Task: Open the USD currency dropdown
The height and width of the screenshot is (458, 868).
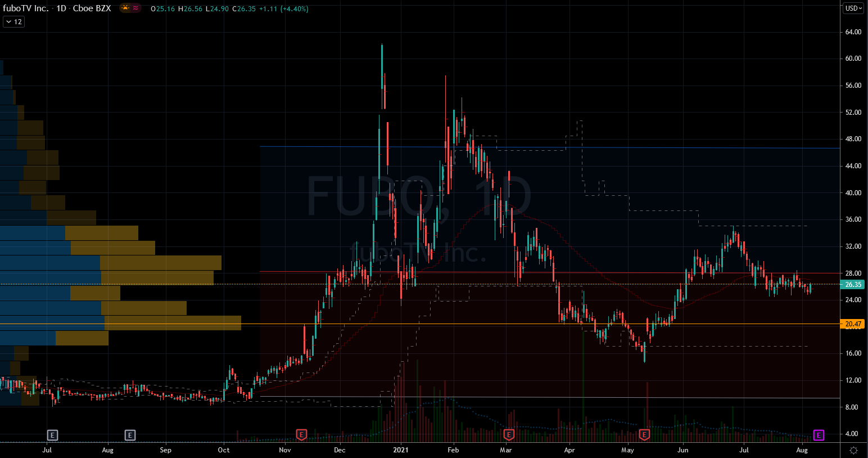Action: click(x=853, y=8)
